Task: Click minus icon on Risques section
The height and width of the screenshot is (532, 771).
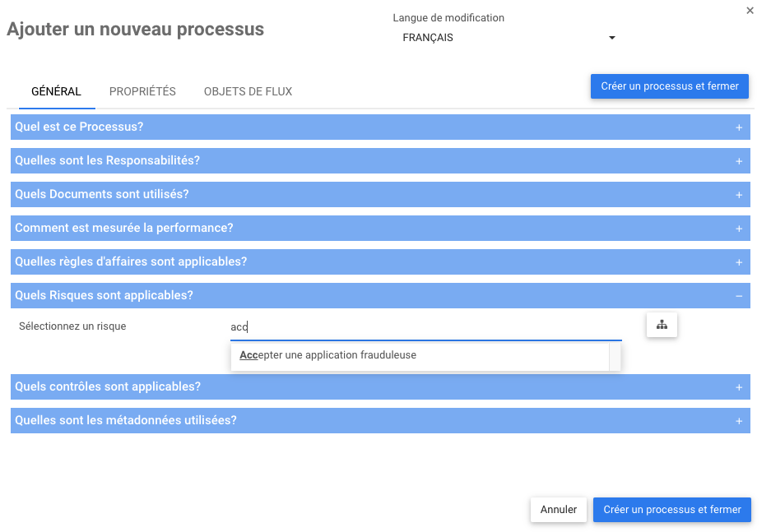Action: pyautogui.click(x=739, y=296)
